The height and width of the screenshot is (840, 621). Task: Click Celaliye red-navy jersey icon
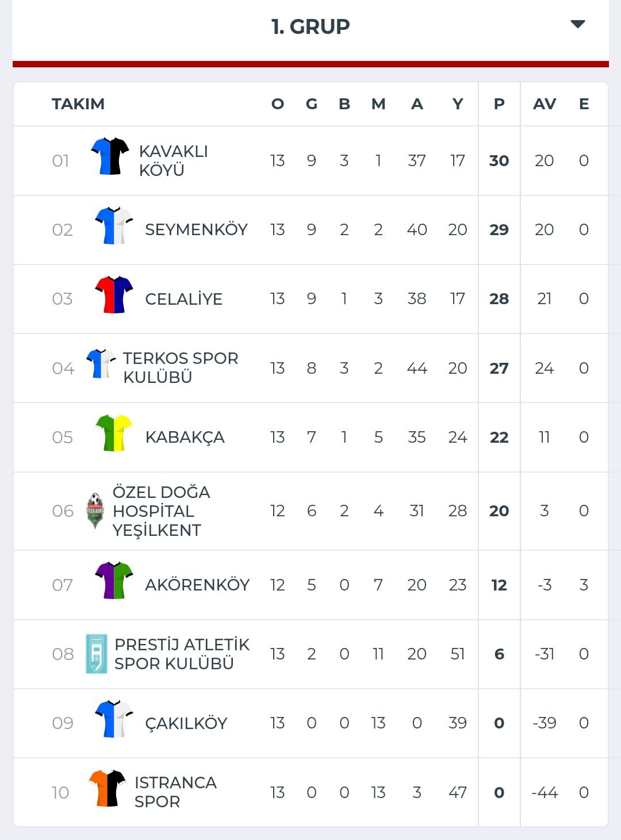coord(114,294)
